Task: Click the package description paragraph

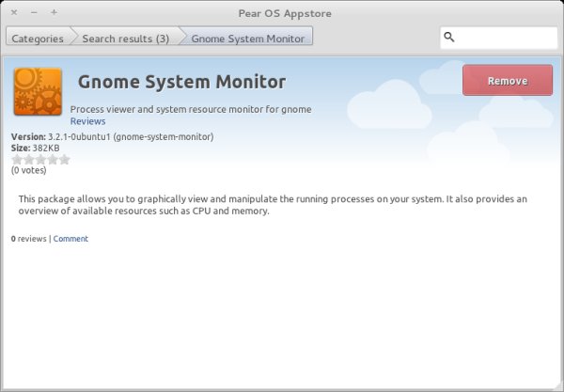Action: [x=273, y=205]
